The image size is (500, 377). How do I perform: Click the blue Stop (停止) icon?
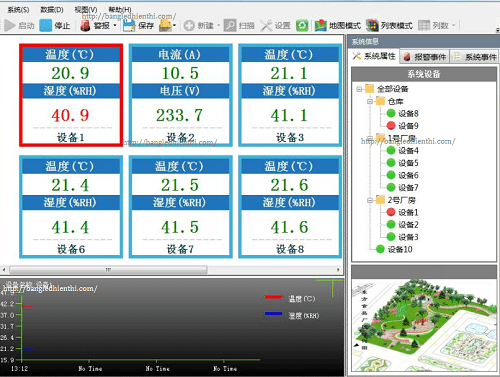tap(46, 25)
